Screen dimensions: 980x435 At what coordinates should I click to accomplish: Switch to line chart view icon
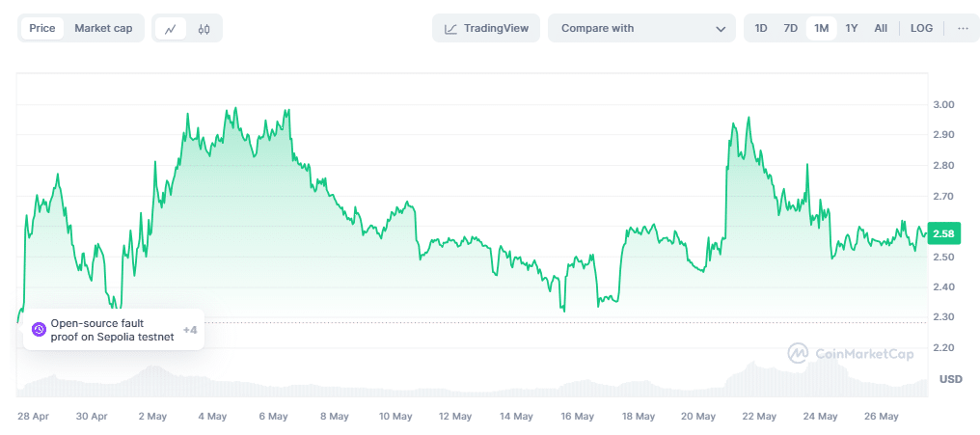[171, 29]
